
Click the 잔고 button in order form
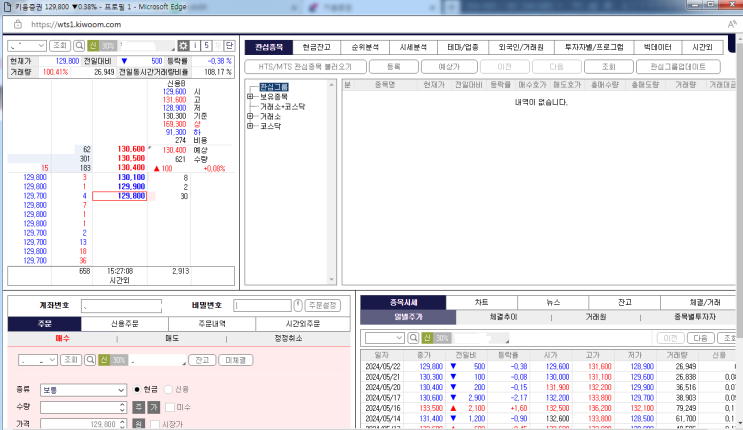point(202,360)
